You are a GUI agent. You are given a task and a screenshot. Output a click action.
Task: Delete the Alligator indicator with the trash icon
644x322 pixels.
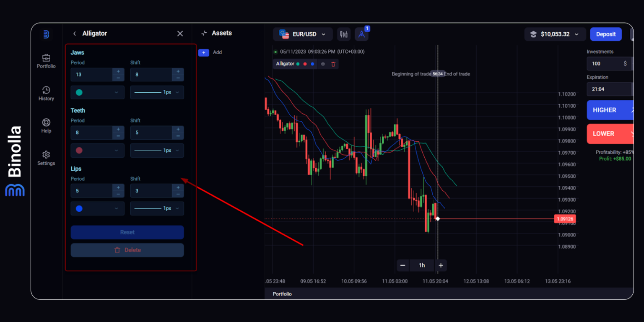point(333,64)
